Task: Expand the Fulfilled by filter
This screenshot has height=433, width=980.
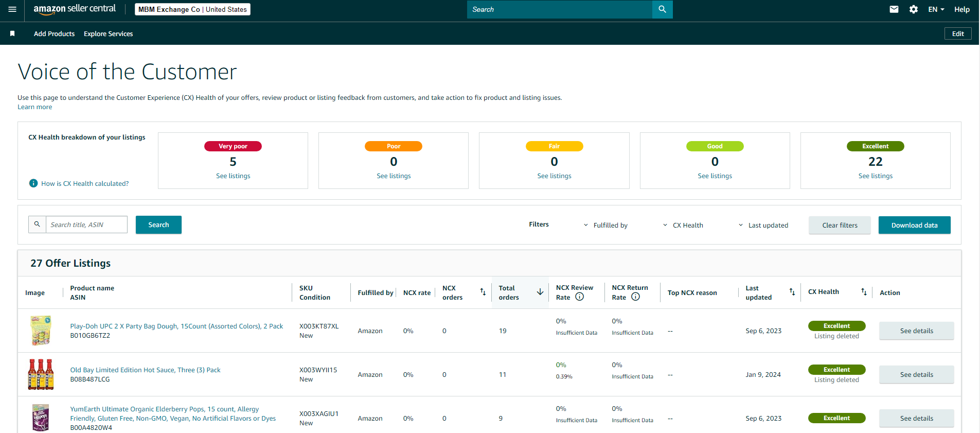Action: tap(605, 225)
